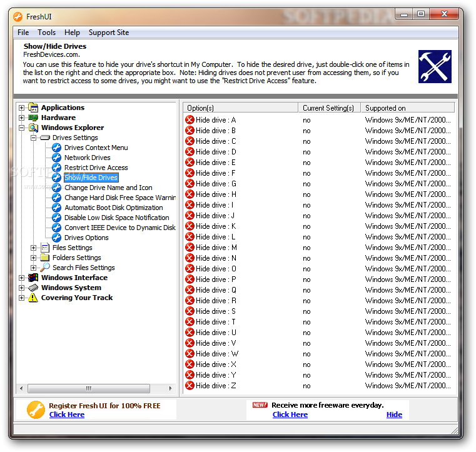Expand the Covering Your Track node
The image size is (476, 452).
pos(21,298)
